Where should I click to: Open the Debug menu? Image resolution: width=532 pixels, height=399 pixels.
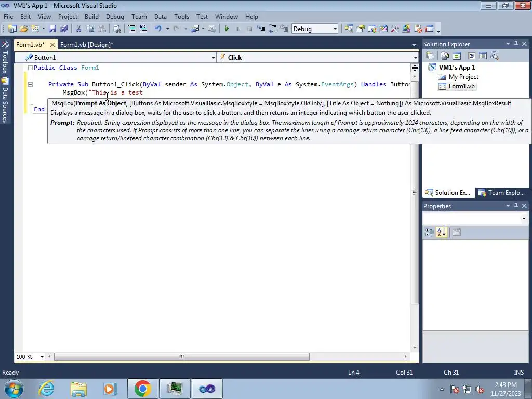[x=115, y=16]
